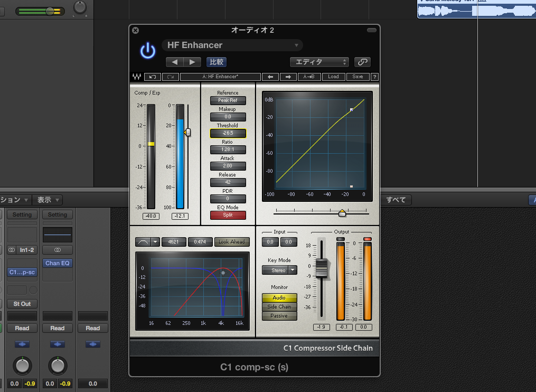Open the HF Enhancer preset dropdown
Image resolution: width=536 pixels, height=392 pixels.
(x=232, y=45)
